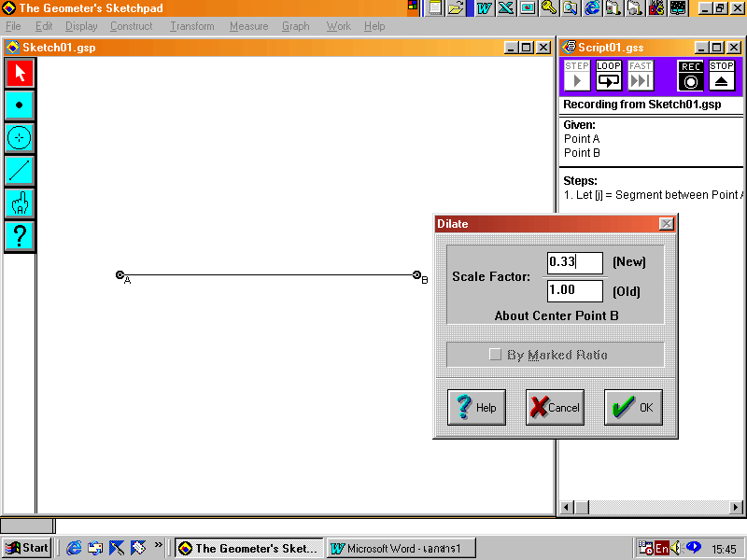Viewport: 747px width, 560px height.
Task: Select the Straightedge segment tool
Action: pyautogui.click(x=20, y=171)
